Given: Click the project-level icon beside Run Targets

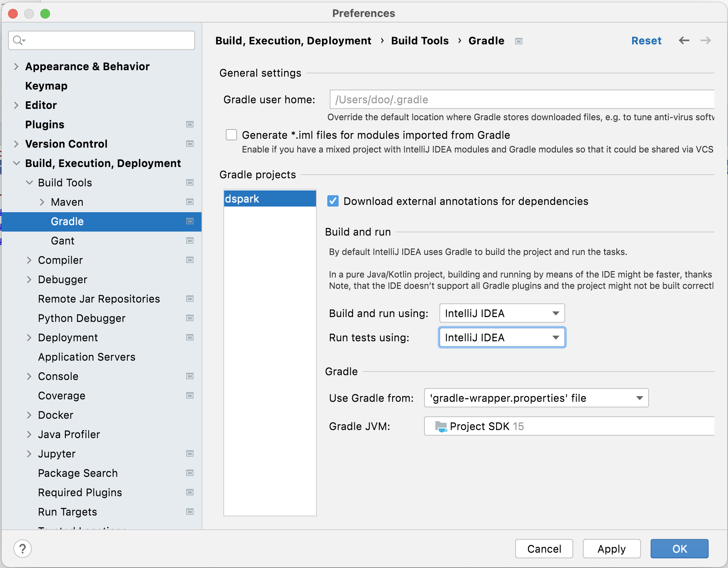Looking at the screenshot, I should pos(190,512).
